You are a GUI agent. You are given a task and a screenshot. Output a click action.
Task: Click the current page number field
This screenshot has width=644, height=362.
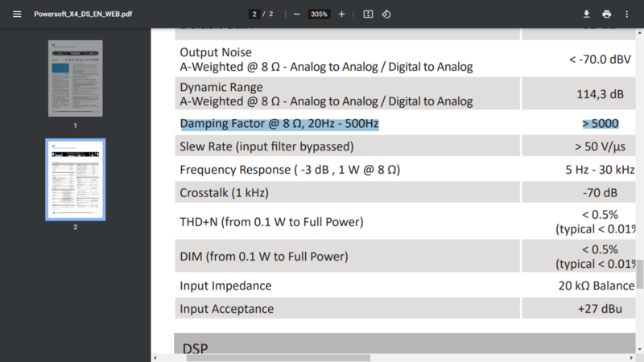click(254, 14)
